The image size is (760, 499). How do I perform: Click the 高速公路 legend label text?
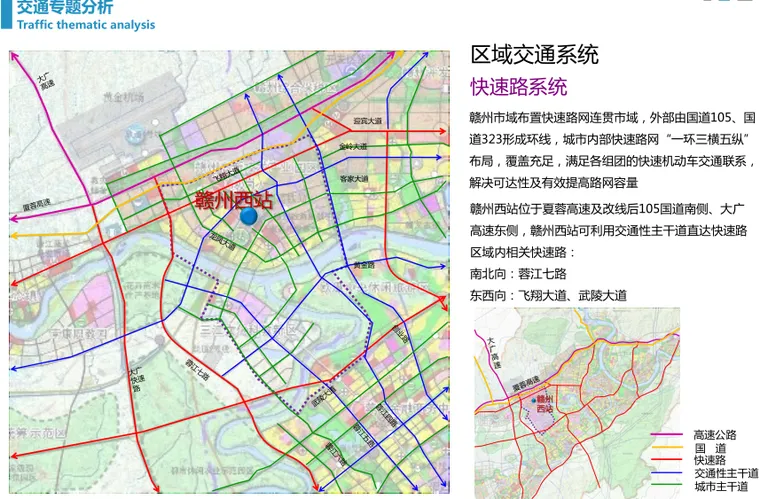715,435
